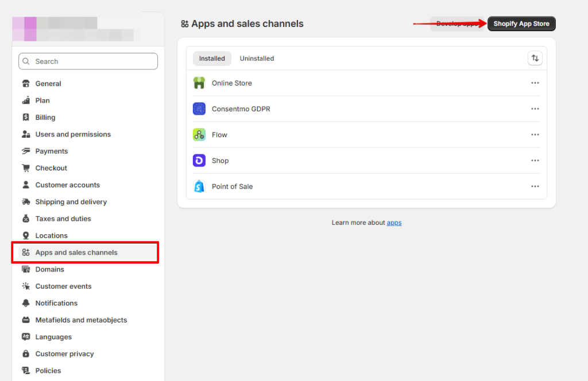Image resolution: width=588 pixels, height=381 pixels.
Task: Click the Consentmo GDPR app icon
Action: [x=199, y=108]
